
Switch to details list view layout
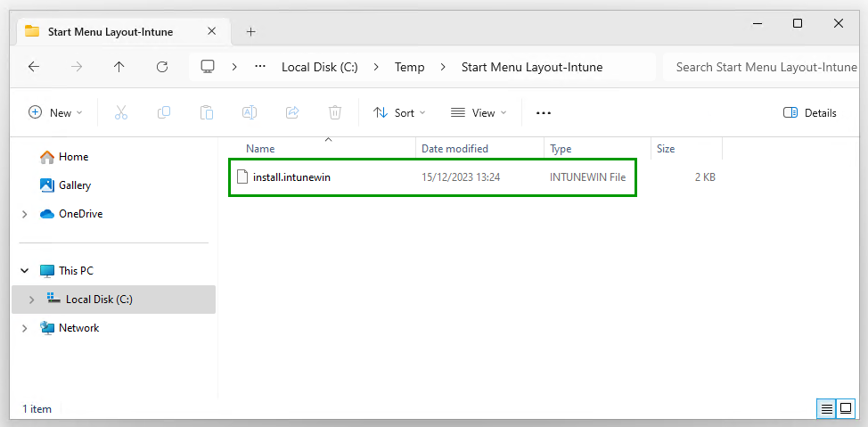coord(827,408)
